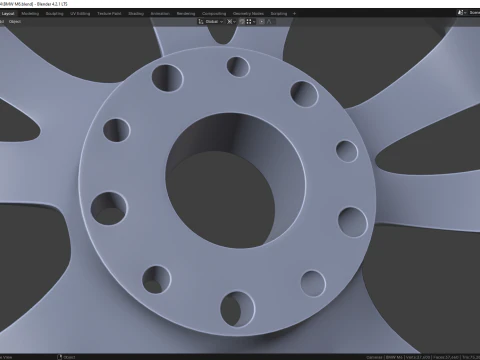Viewport: 480px width, 360px height.
Task: Open the Compositing workspace tab
Action: tap(214, 14)
